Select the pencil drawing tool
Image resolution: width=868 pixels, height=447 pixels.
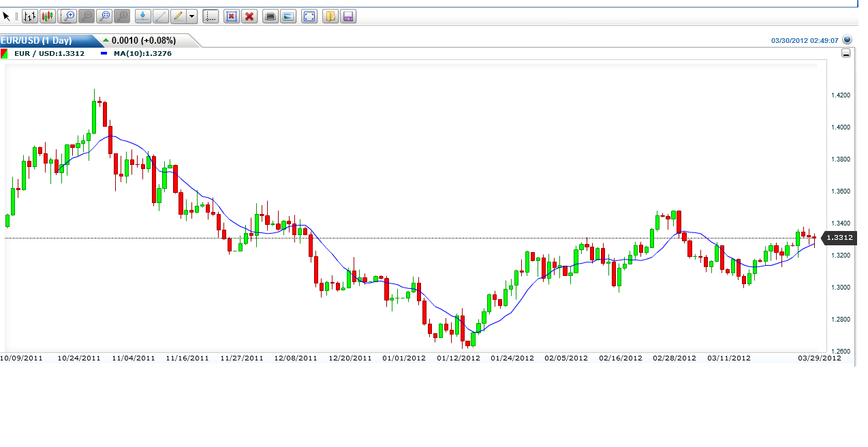pyautogui.click(x=178, y=16)
